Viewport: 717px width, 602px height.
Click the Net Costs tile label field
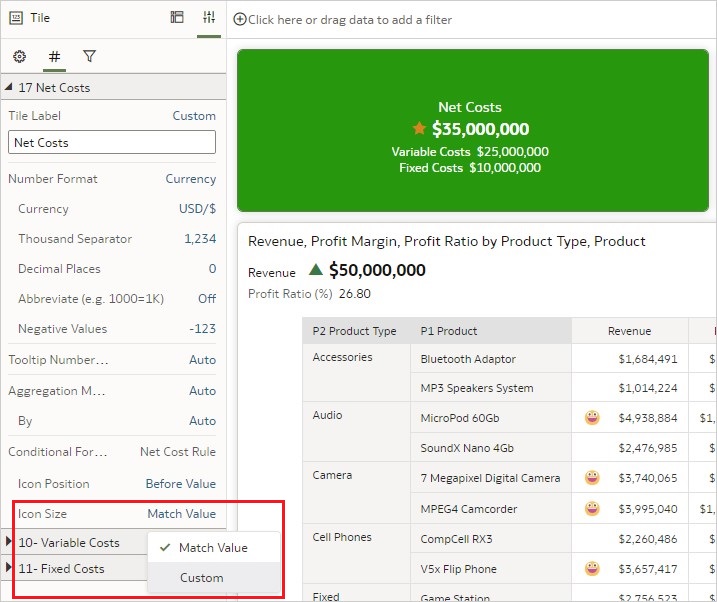tap(112, 143)
